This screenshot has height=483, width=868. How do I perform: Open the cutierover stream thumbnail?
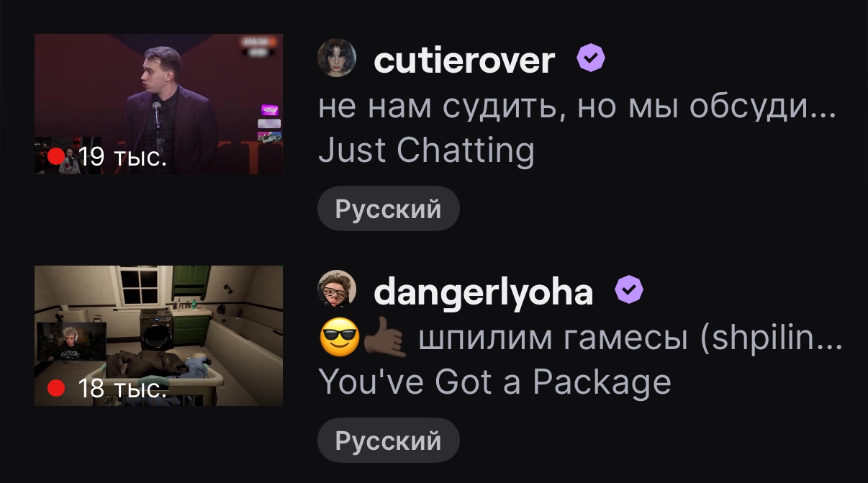tap(158, 104)
